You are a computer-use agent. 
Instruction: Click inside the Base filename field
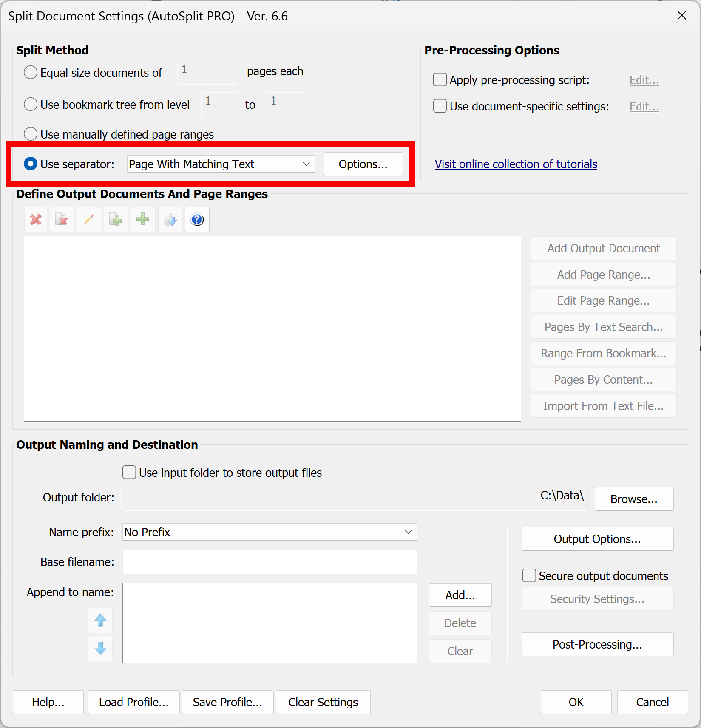click(x=270, y=562)
